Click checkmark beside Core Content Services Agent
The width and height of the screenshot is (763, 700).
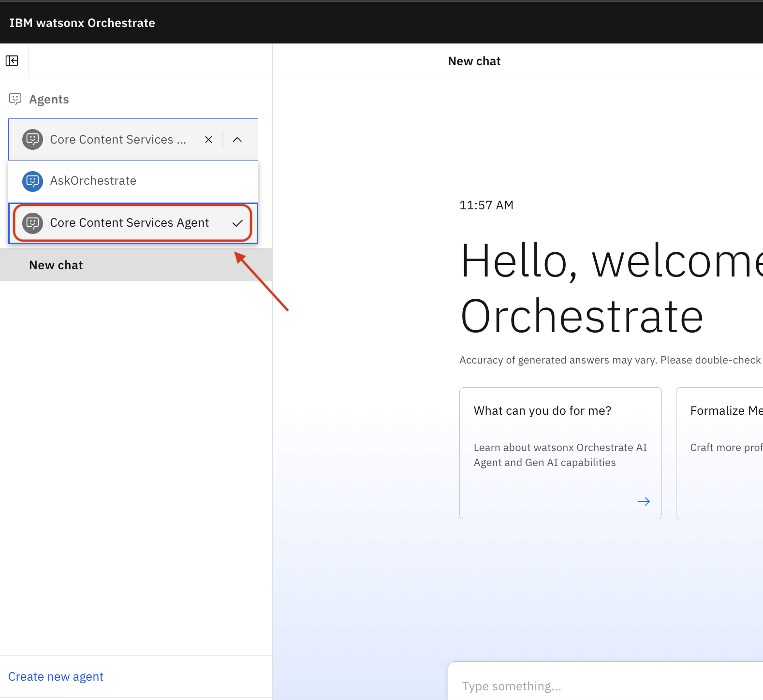click(237, 223)
